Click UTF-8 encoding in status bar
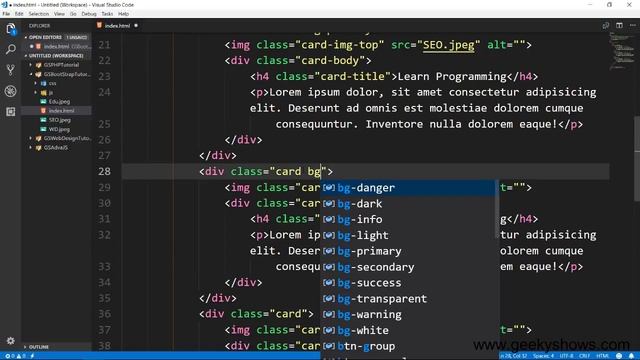Image resolution: width=640 pixels, height=360 pixels. tap(567, 356)
